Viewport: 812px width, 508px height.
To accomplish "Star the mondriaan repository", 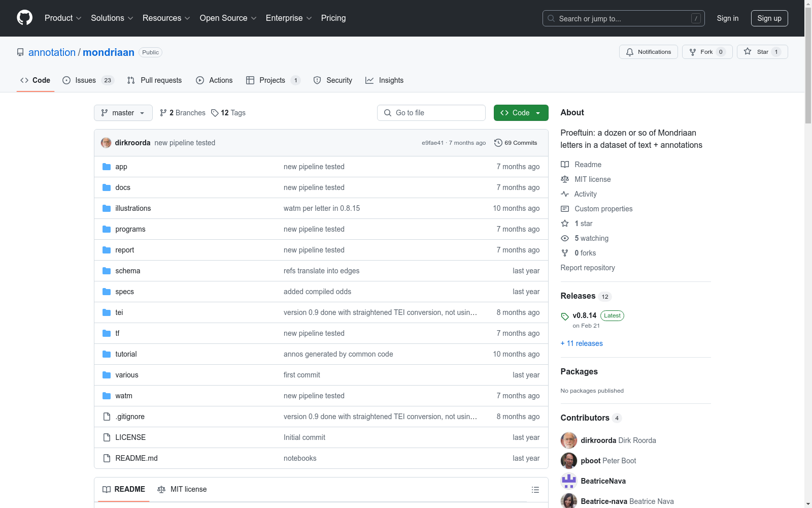I will click(x=762, y=52).
